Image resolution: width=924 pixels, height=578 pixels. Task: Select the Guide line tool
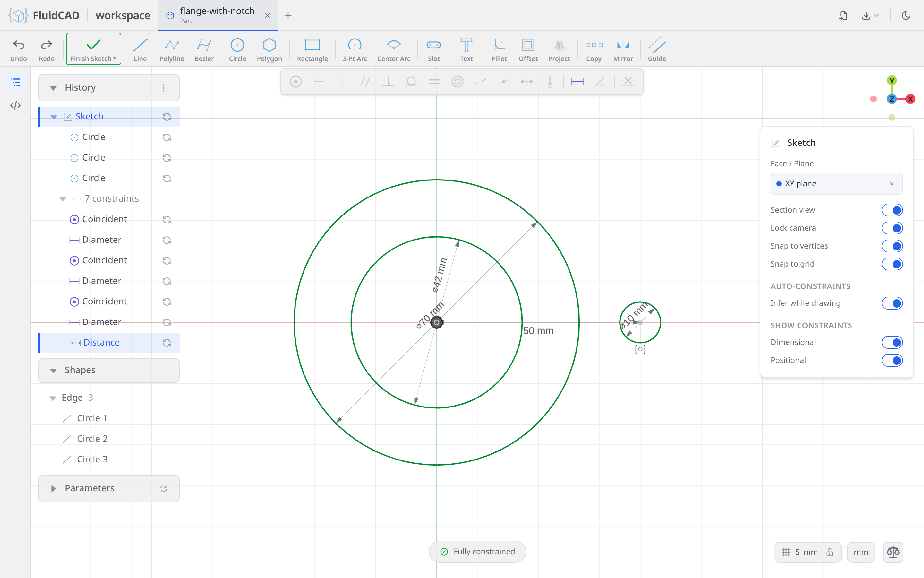pos(657,50)
